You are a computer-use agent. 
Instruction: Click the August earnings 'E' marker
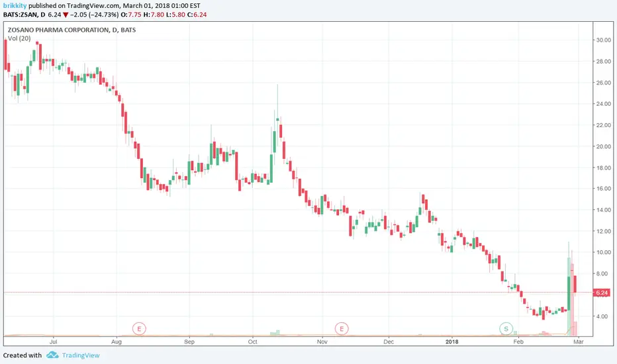[139, 328]
